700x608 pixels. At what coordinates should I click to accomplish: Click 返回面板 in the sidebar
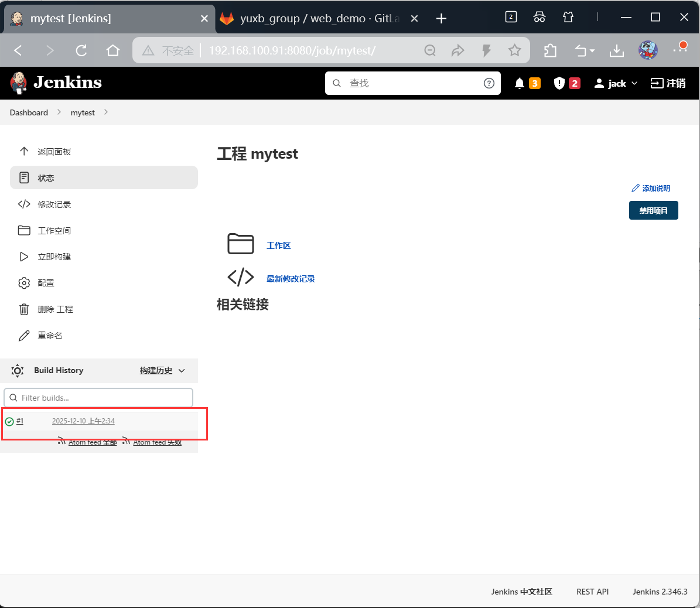104,152
